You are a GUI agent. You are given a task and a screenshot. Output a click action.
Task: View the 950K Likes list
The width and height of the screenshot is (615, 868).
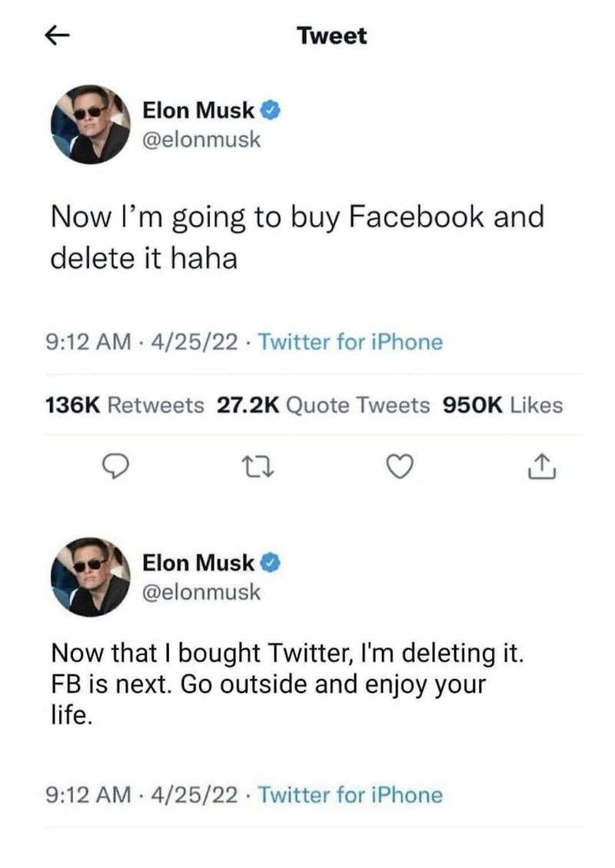coord(503,406)
